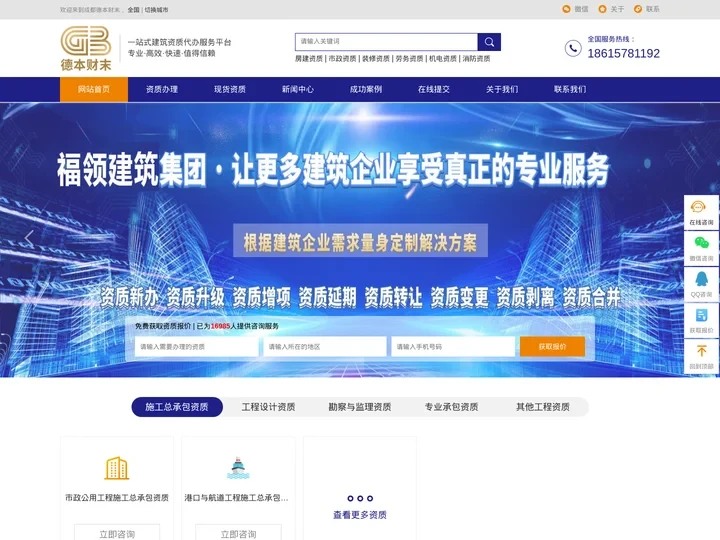Screen dimensions: 720x540
Task: Click the previous slide arrow on banner
Action: [29, 238]
